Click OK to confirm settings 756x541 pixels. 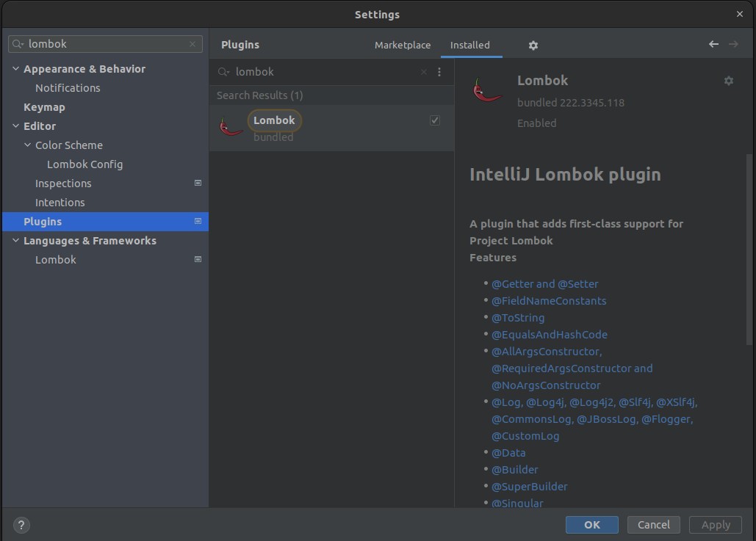[x=592, y=525]
